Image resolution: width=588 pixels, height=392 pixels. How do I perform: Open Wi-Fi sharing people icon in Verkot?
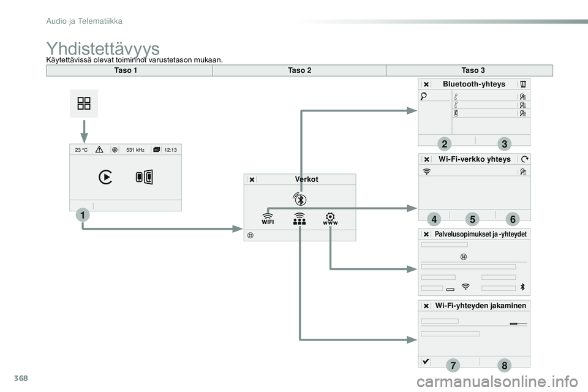point(300,219)
